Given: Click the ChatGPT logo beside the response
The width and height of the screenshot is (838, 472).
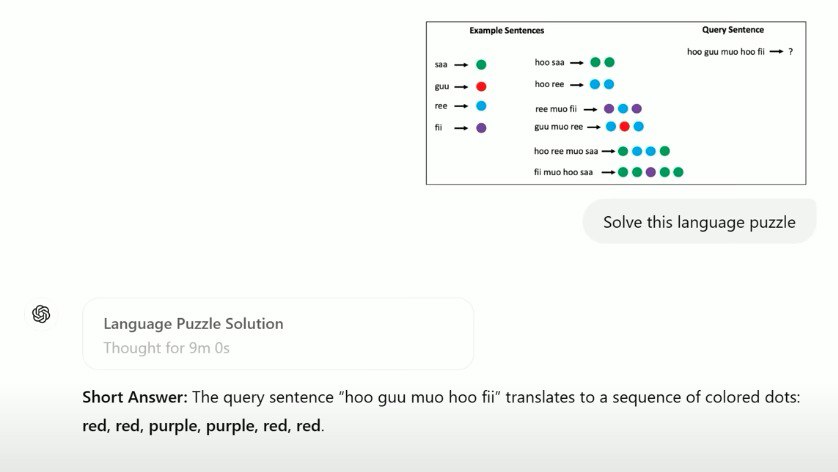Looking at the screenshot, I should [41, 314].
